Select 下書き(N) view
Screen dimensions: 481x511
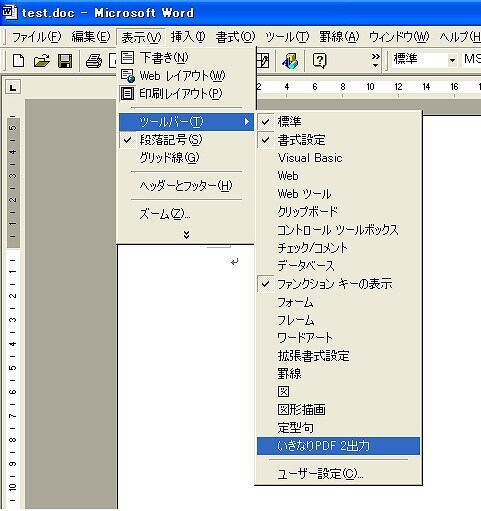(186, 58)
